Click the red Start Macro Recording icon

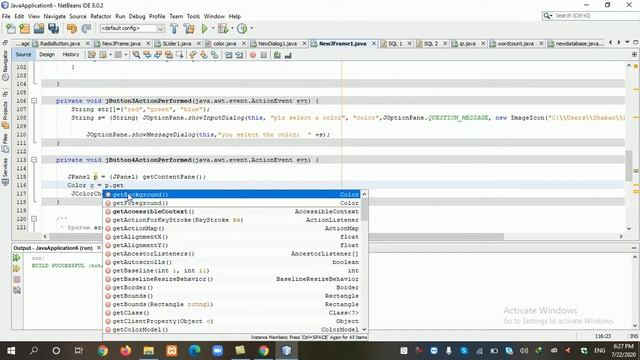(x=253, y=55)
